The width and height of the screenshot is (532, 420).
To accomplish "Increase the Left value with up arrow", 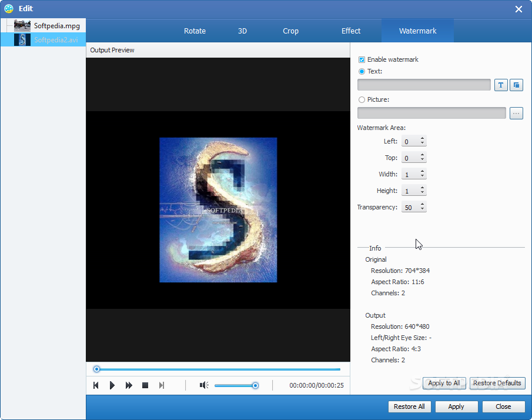I will [423, 138].
